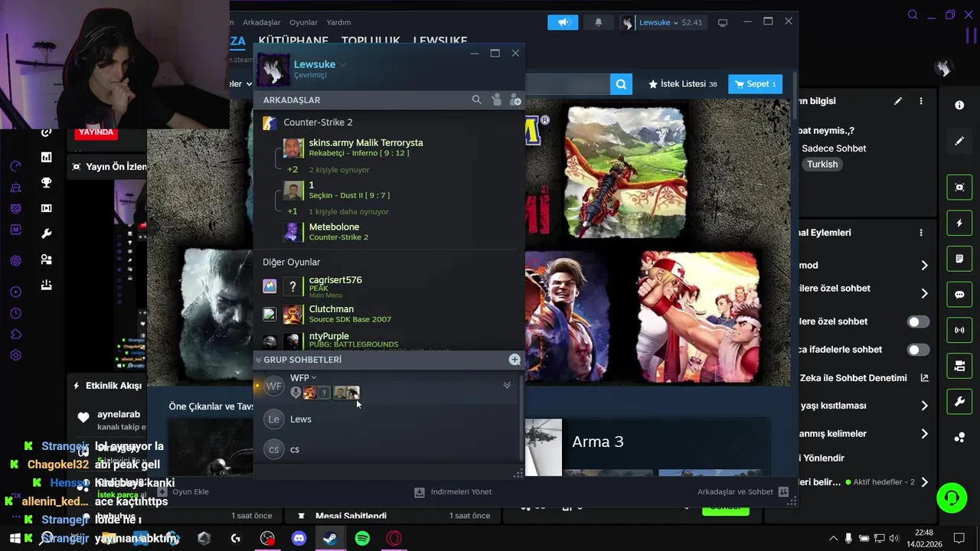Click the white wrench icon in left sidebar
This screenshot has width=980, height=551.
pyautogui.click(x=47, y=233)
